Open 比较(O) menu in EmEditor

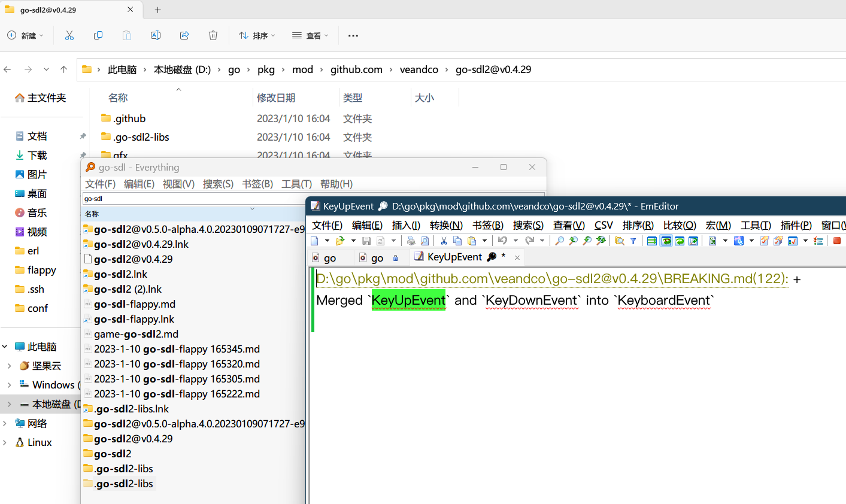(680, 225)
